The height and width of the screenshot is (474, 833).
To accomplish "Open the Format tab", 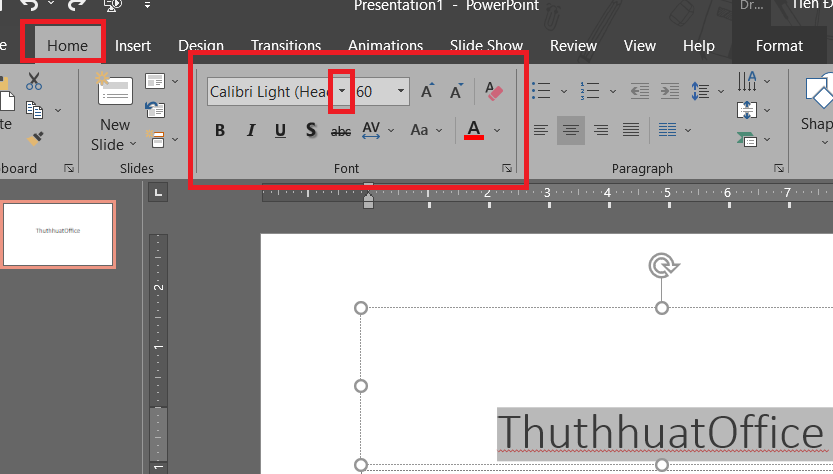I will coord(779,46).
